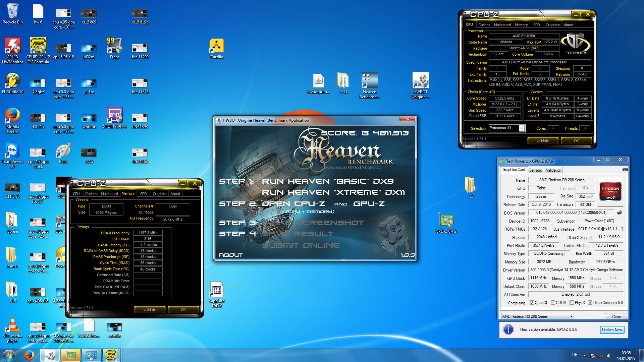The width and height of the screenshot is (644, 362).
Task: Launch CPUID CPU-Z OC Formula shortcut
Action: 38,50
